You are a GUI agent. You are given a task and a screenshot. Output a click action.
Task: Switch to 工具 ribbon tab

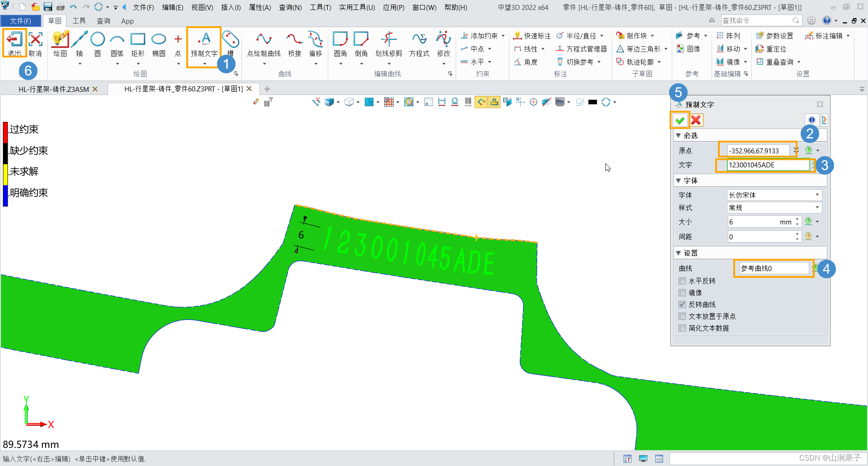(79, 21)
